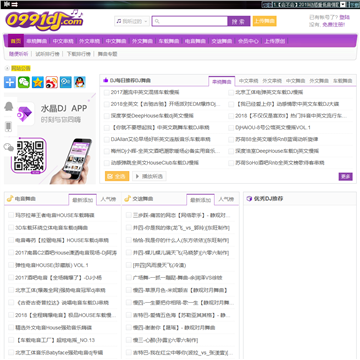
Task: Click the music note icon beside 电音舞曲 panel title
Action: click(x=10, y=199)
